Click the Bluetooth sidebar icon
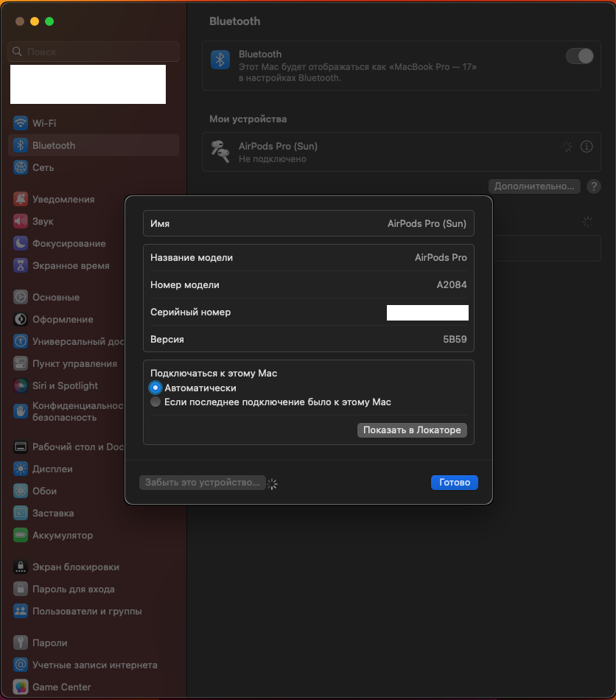616x700 pixels. click(21, 145)
